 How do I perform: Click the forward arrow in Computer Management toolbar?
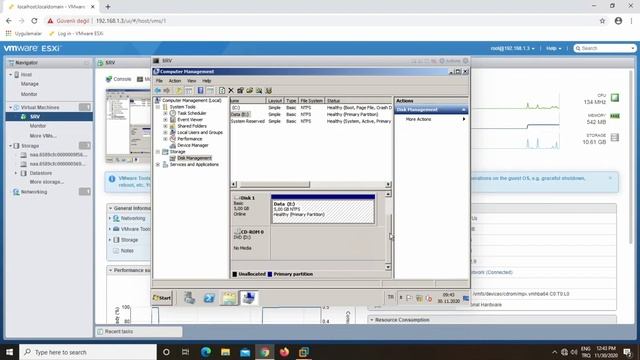pos(167,91)
